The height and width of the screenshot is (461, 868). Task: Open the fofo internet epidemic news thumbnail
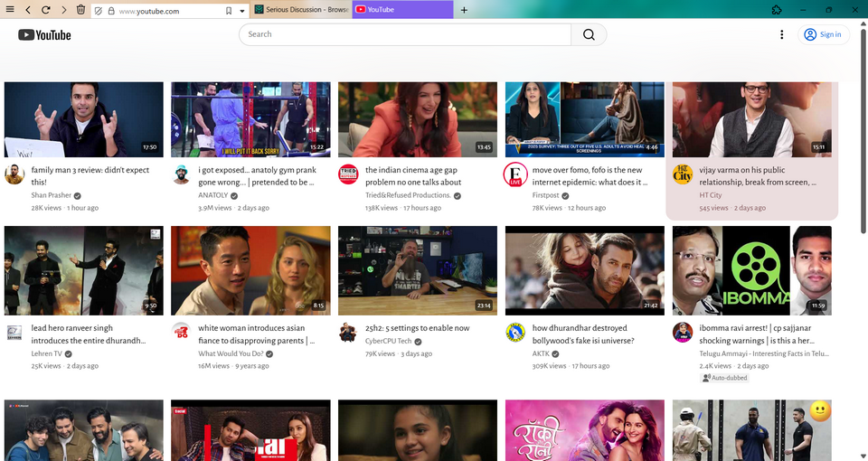point(585,119)
